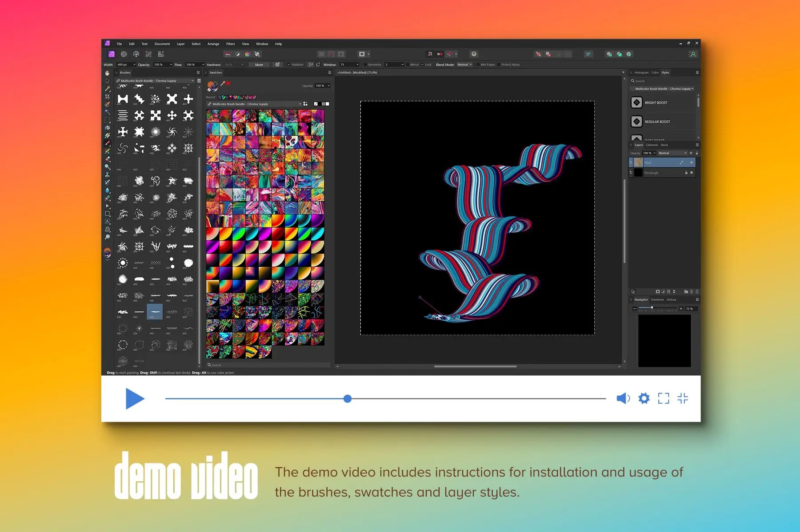Hide the Rectangle layer

[x=692, y=173]
